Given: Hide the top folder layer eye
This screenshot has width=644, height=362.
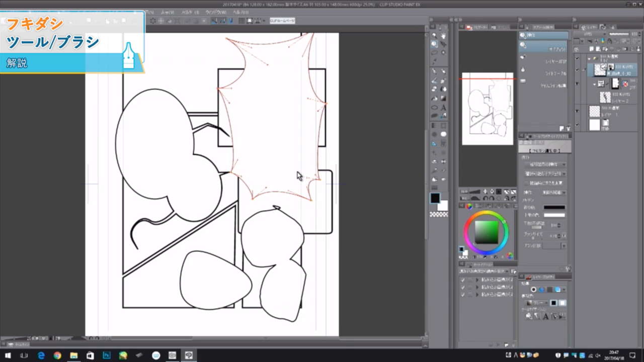Looking at the screenshot, I should [578, 59].
